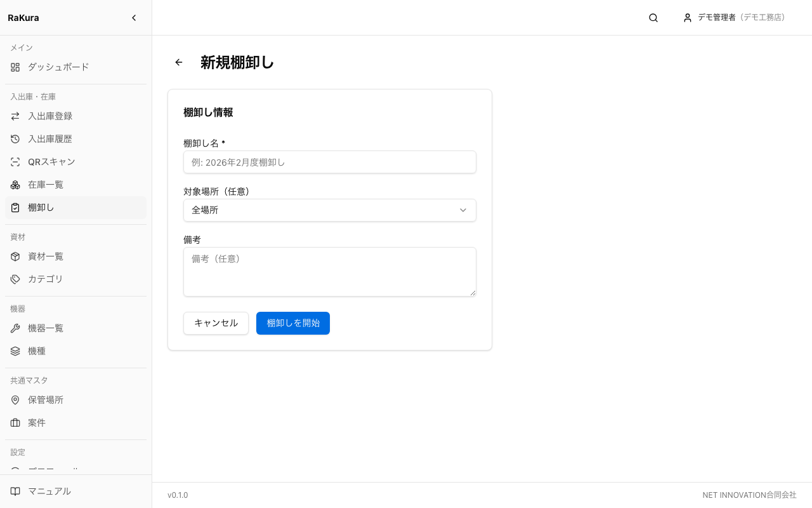The width and height of the screenshot is (812, 508).
Task: Go to 在庫一覧 sidebar item
Action: tap(76, 185)
